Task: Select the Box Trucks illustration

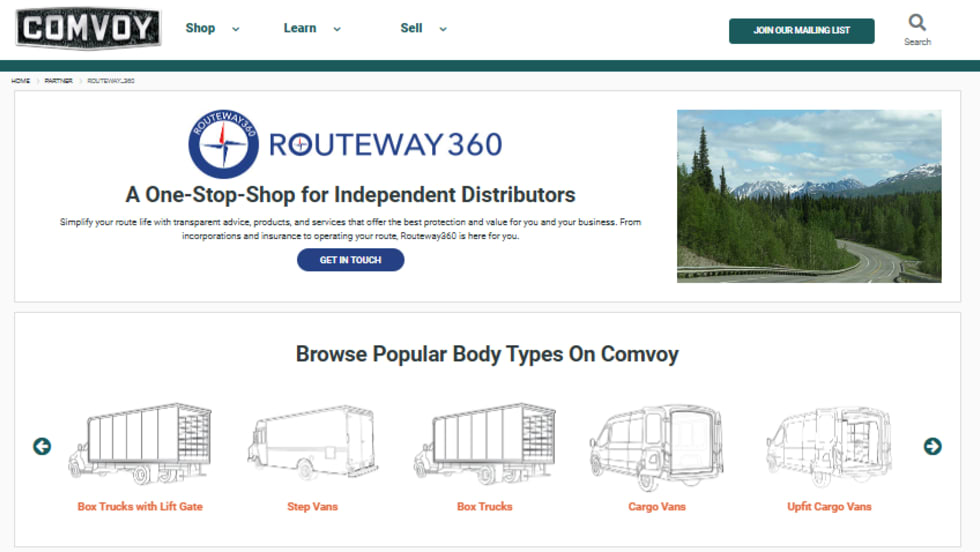Action: pos(484,444)
